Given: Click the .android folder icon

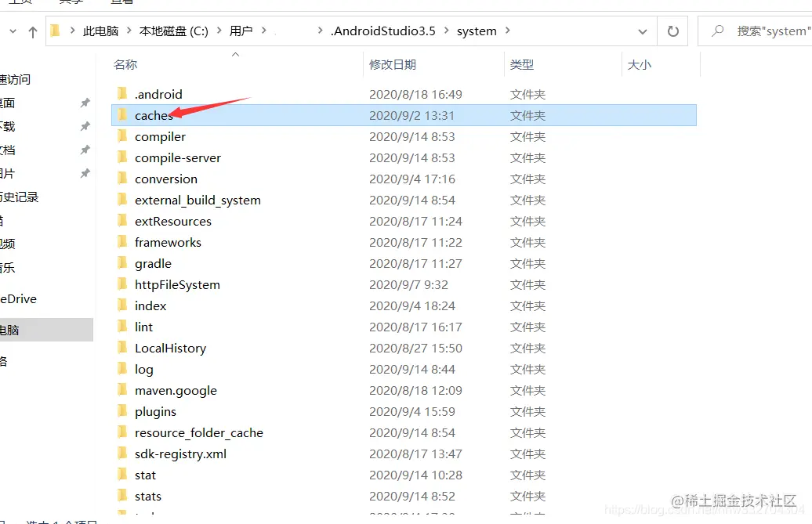Looking at the screenshot, I should click(122, 94).
